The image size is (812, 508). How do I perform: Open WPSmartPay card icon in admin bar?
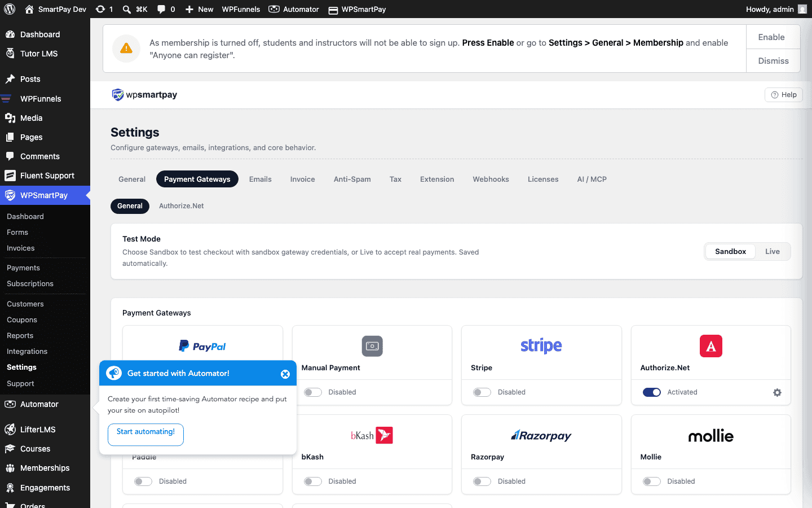tap(333, 10)
